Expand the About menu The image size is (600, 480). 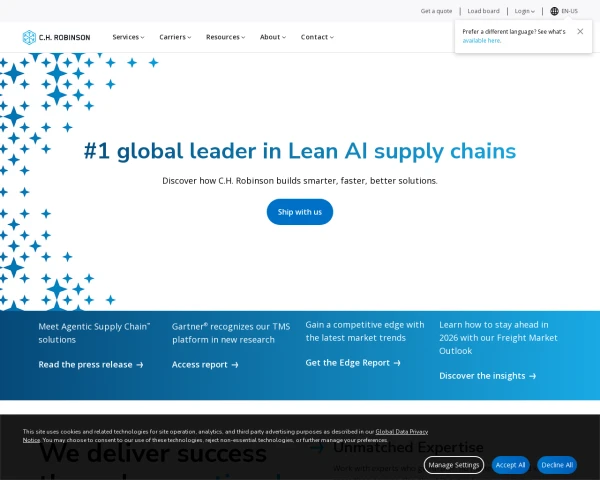pos(273,37)
